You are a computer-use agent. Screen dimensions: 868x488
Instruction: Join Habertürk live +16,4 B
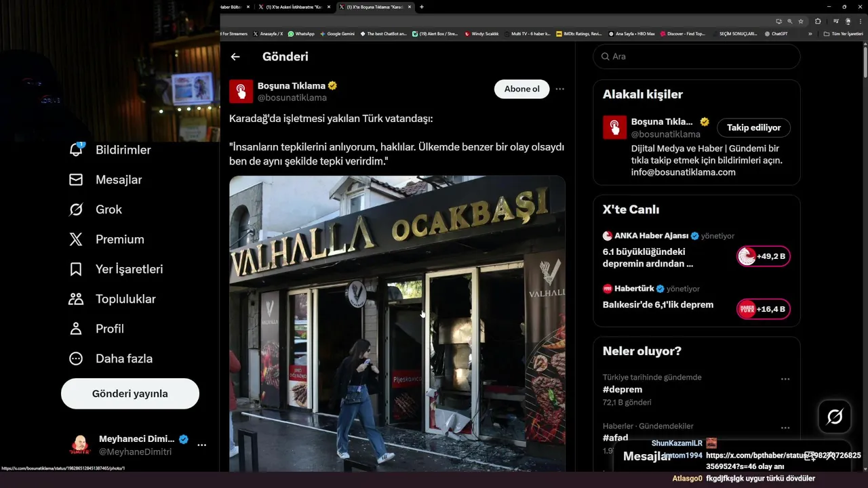click(x=764, y=309)
